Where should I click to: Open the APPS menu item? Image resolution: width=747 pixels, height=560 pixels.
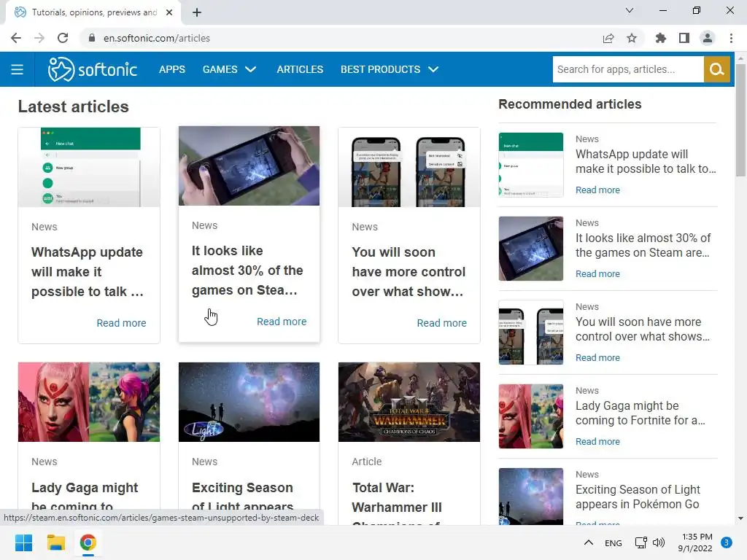172,69
